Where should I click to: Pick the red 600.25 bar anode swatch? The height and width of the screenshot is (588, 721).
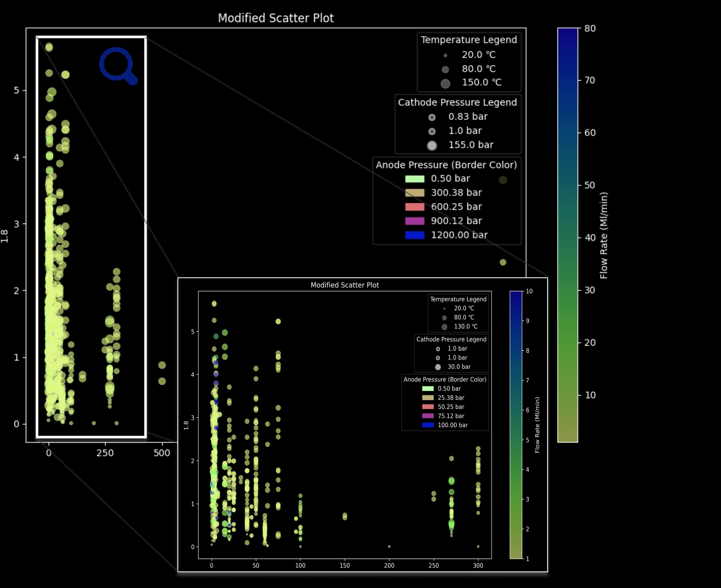pyautogui.click(x=414, y=207)
